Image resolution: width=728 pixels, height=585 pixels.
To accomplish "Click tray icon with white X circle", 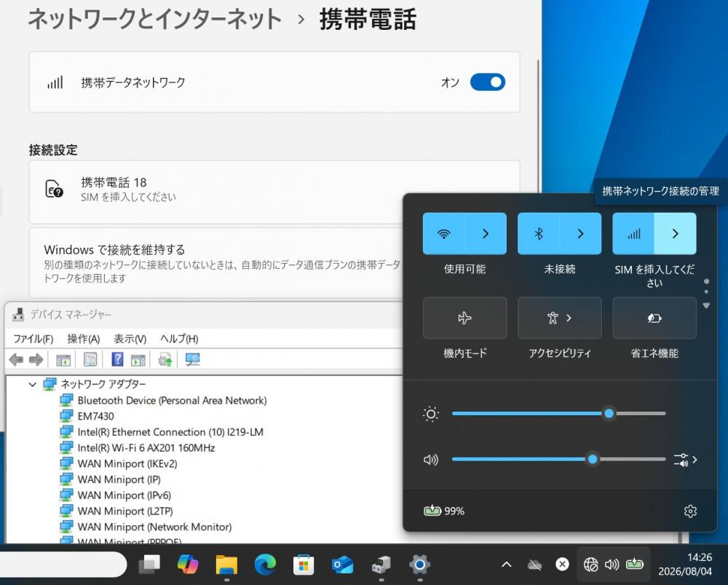I will 562,564.
